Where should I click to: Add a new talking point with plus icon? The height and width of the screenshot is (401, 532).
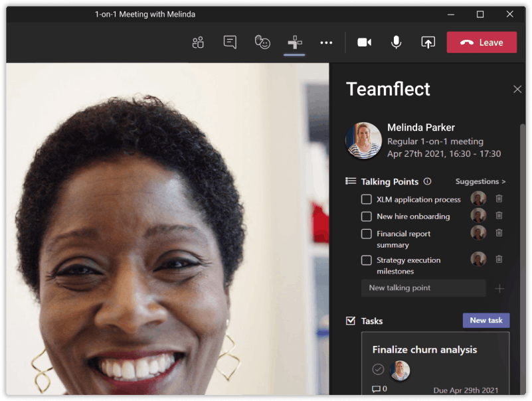pos(499,288)
